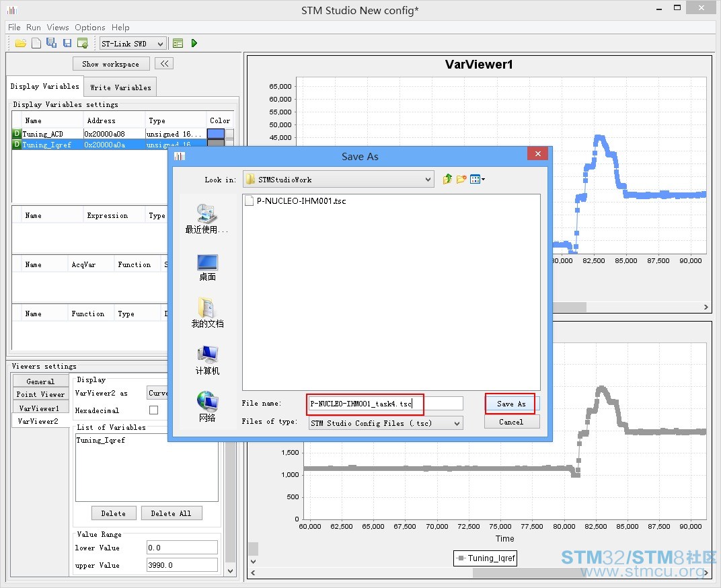Create a new folder in the Save As dialog
Image resolution: width=721 pixels, height=588 pixels.
[x=461, y=179]
